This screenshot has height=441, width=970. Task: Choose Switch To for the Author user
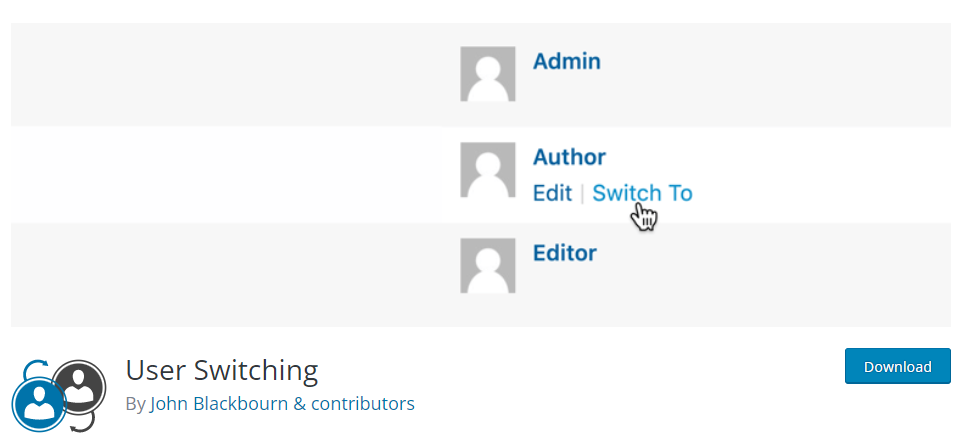tap(642, 193)
